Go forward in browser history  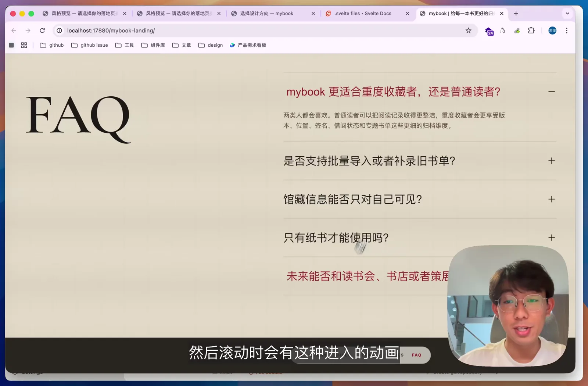tap(28, 31)
